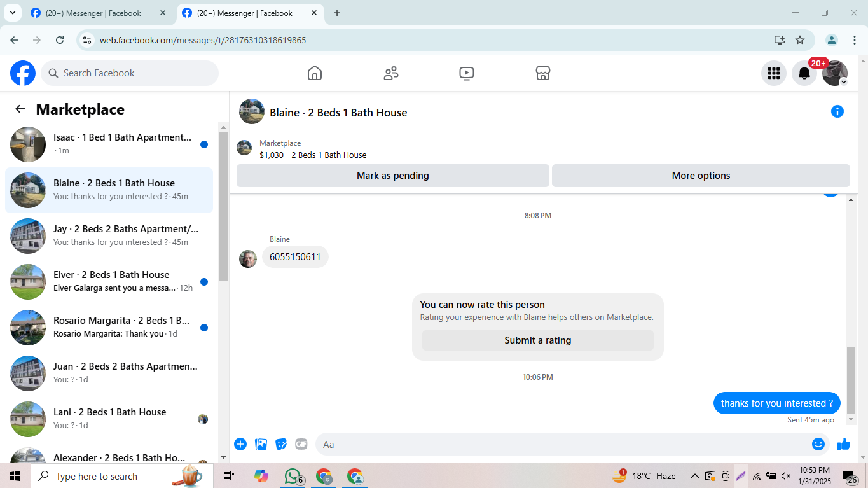Open Rosario Margarita's conversation

(109, 328)
